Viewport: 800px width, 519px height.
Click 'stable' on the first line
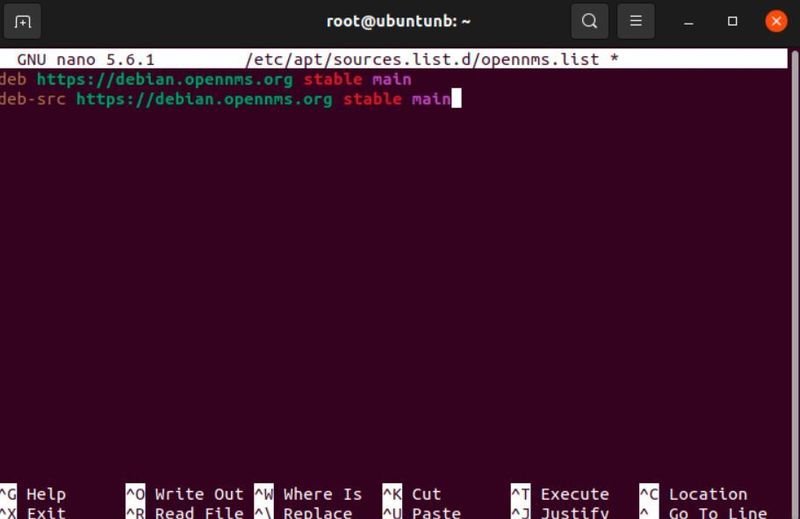[333, 80]
